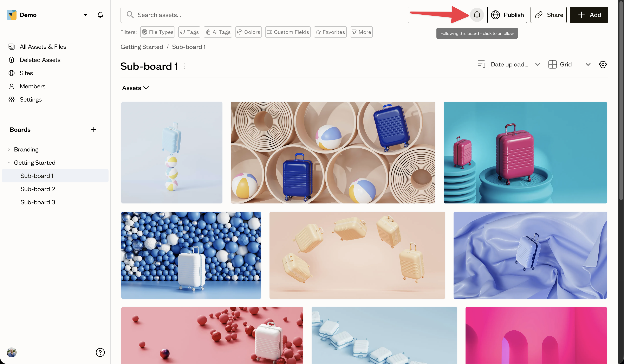Select Sub-board 3
Viewport: 624px width, 364px height.
(38, 202)
